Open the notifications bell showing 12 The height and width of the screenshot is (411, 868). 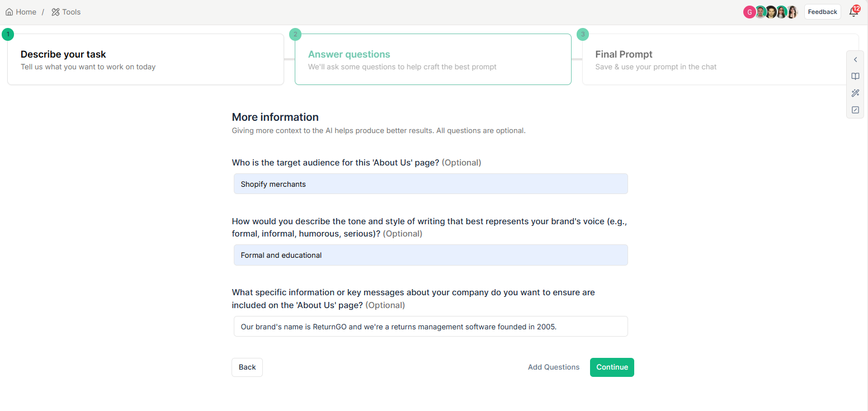click(x=853, y=12)
